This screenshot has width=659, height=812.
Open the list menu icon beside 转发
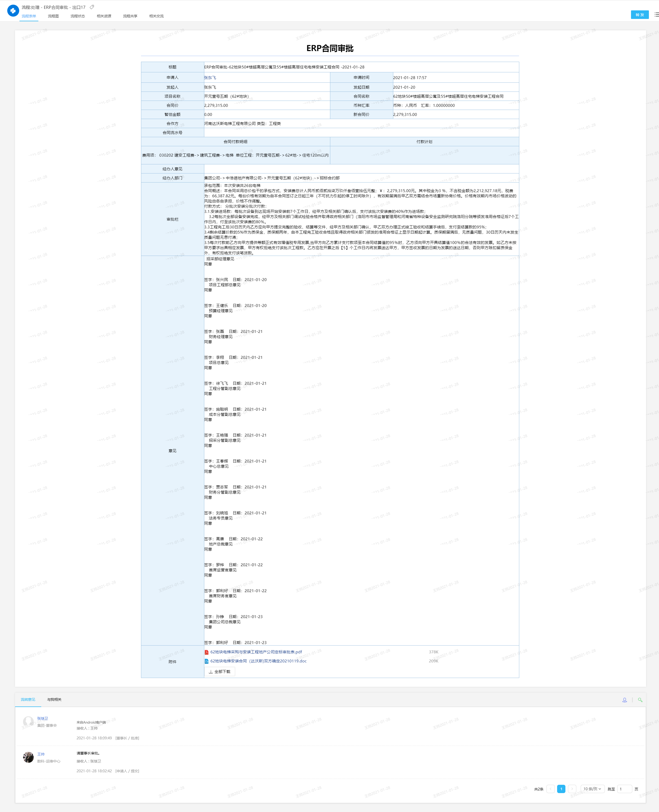pyautogui.click(x=656, y=15)
